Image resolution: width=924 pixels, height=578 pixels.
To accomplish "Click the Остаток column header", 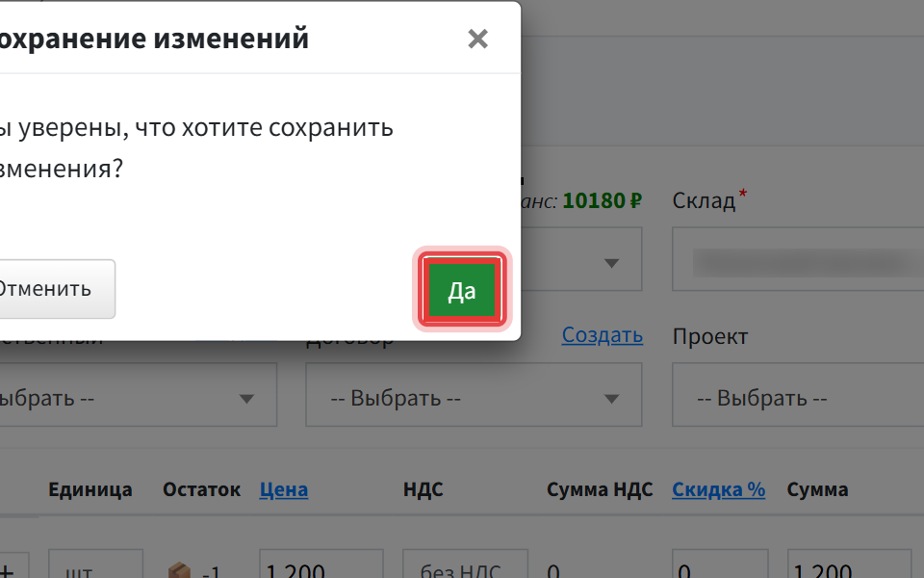I will (201, 489).
